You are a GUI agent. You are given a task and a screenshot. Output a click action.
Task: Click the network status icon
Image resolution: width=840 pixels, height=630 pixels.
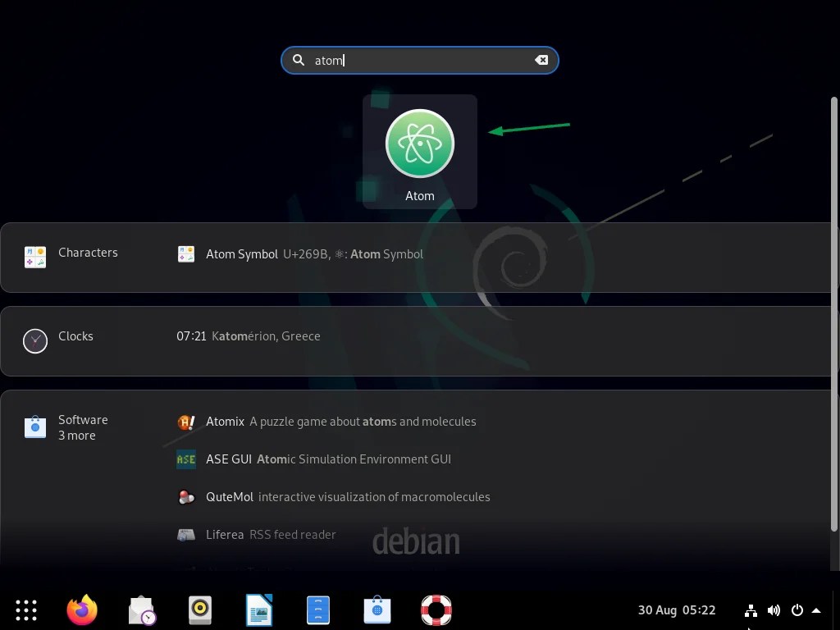(751, 610)
